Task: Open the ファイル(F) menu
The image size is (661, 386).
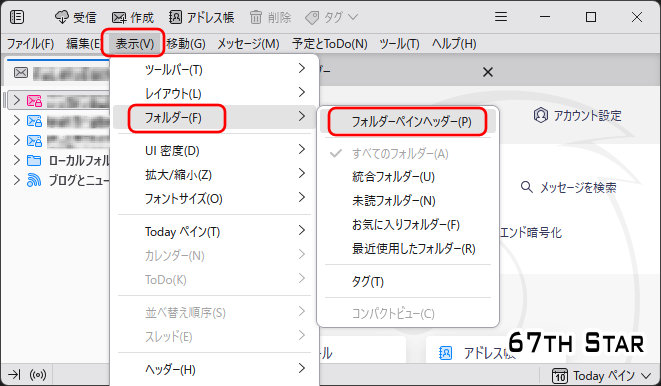Action: click(30, 44)
